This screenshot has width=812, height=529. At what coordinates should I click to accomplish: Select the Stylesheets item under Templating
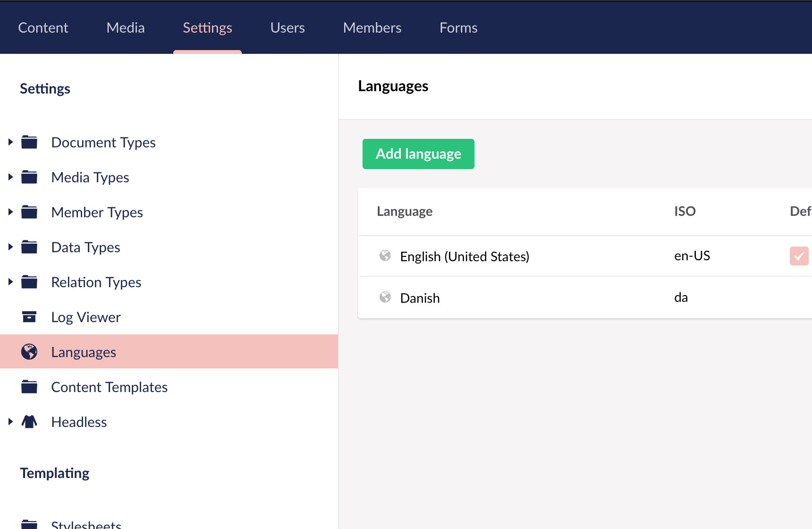(86, 523)
